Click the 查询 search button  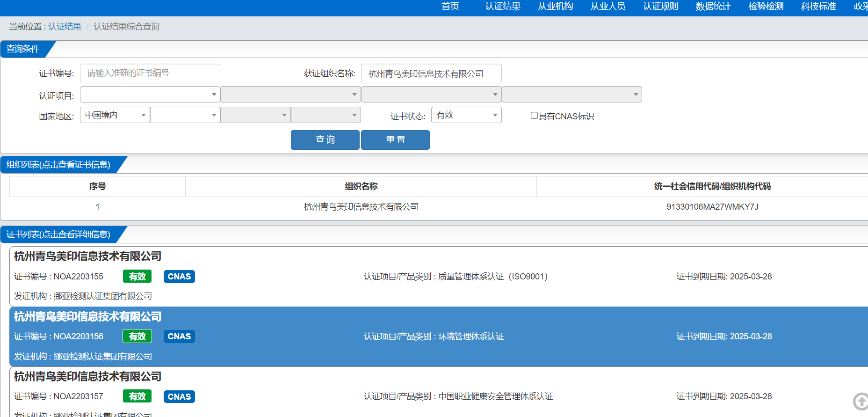click(325, 140)
